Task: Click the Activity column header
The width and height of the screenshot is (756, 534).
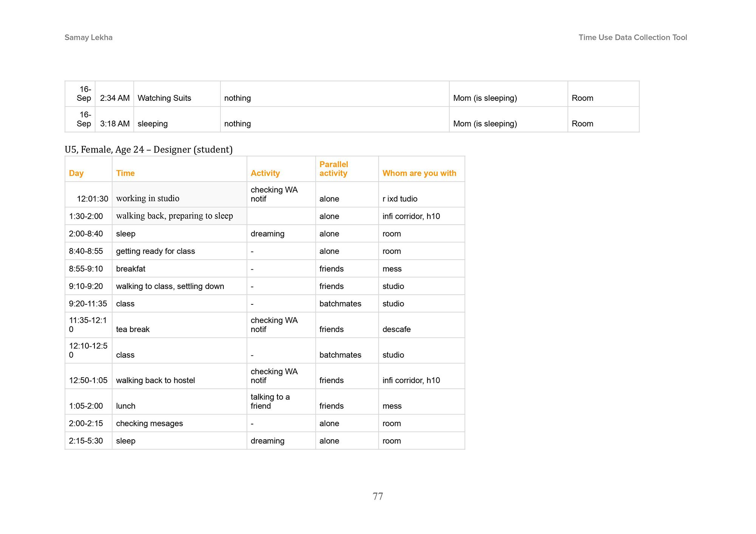Action: coord(265,173)
